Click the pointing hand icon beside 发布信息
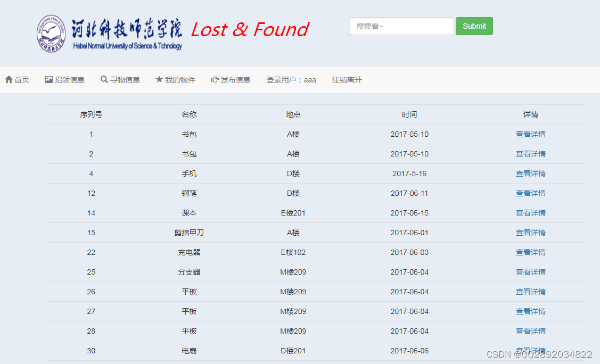This screenshot has width=600, height=364. (x=215, y=79)
